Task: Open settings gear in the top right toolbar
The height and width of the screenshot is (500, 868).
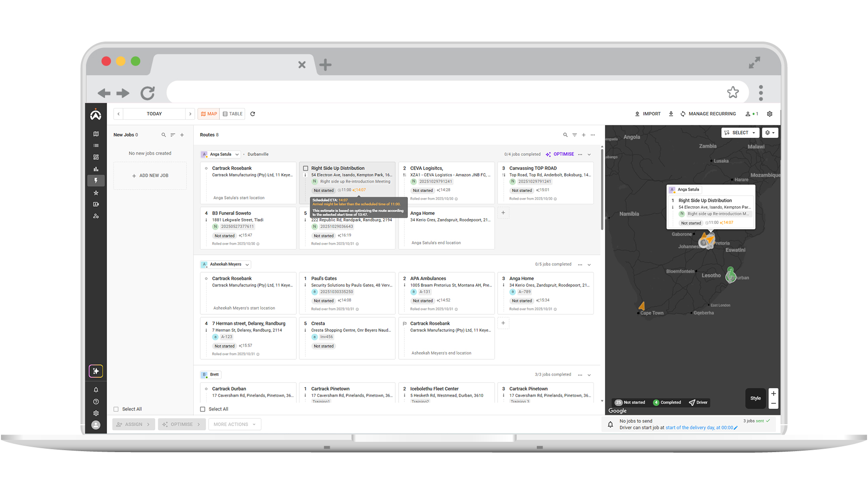Action: coord(769,114)
